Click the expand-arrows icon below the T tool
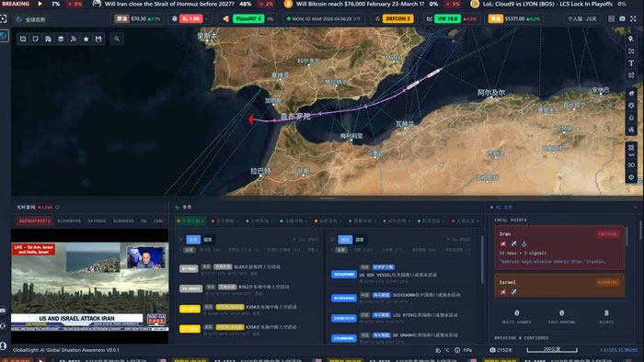The height and width of the screenshot is (362, 644). point(631,75)
